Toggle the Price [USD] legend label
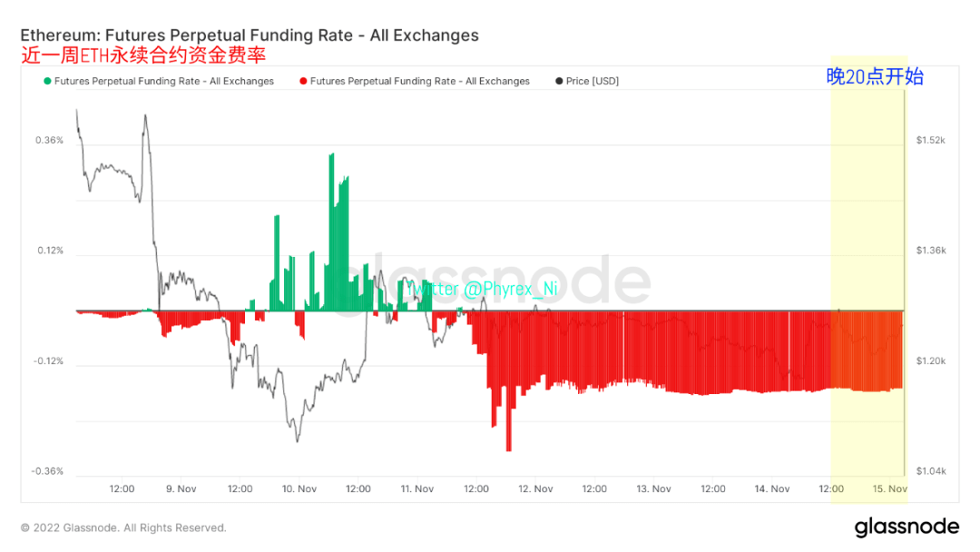 coord(592,81)
